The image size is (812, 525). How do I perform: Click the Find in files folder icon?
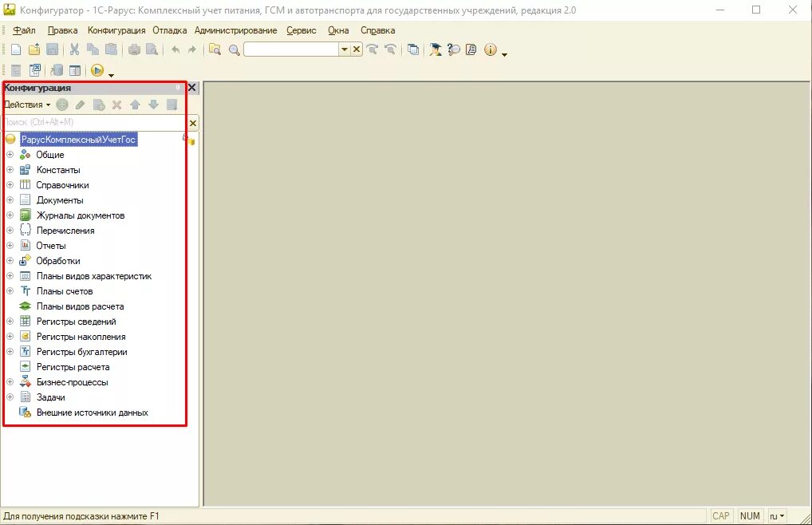(x=215, y=49)
